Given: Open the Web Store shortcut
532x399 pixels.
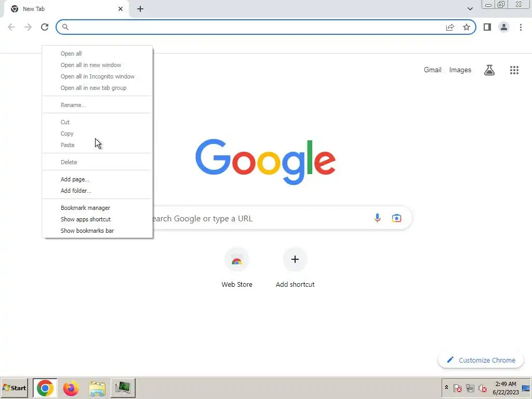Looking at the screenshot, I should pyautogui.click(x=237, y=268).
